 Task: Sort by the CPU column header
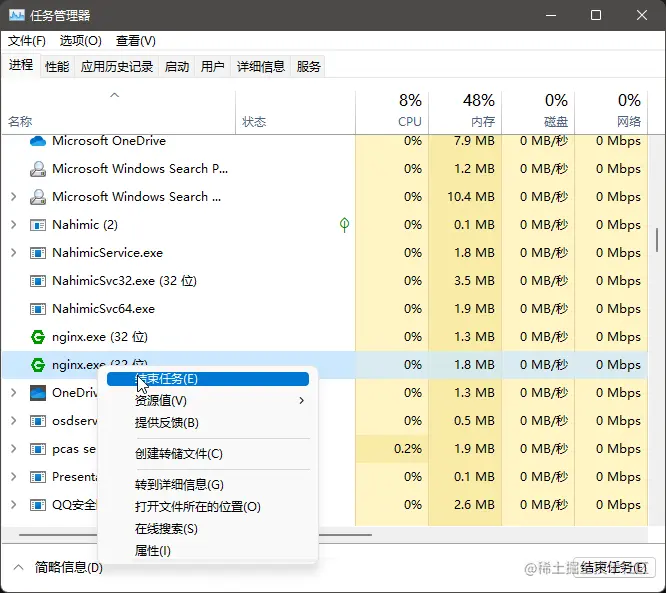click(x=392, y=113)
